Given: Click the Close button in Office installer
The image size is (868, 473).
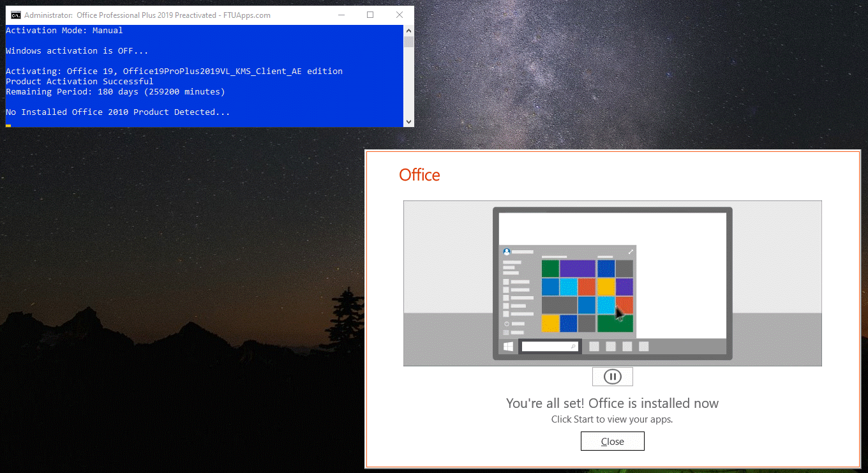Looking at the screenshot, I should pos(613,441).
